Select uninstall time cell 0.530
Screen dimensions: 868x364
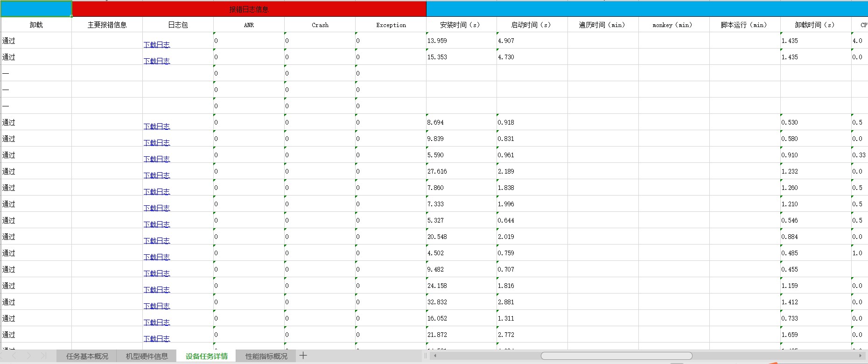coord(816,122)
